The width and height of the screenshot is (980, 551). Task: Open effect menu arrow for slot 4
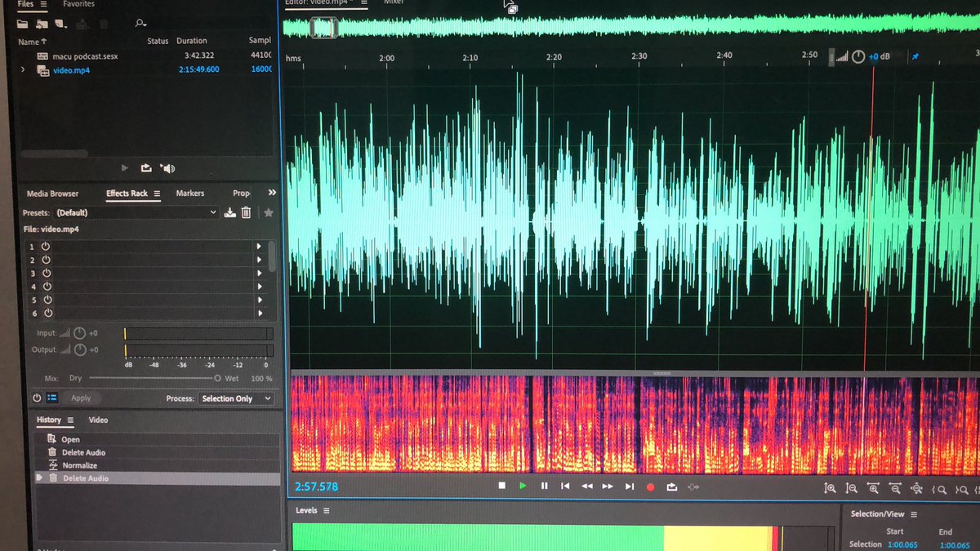(x=259, y=287)
